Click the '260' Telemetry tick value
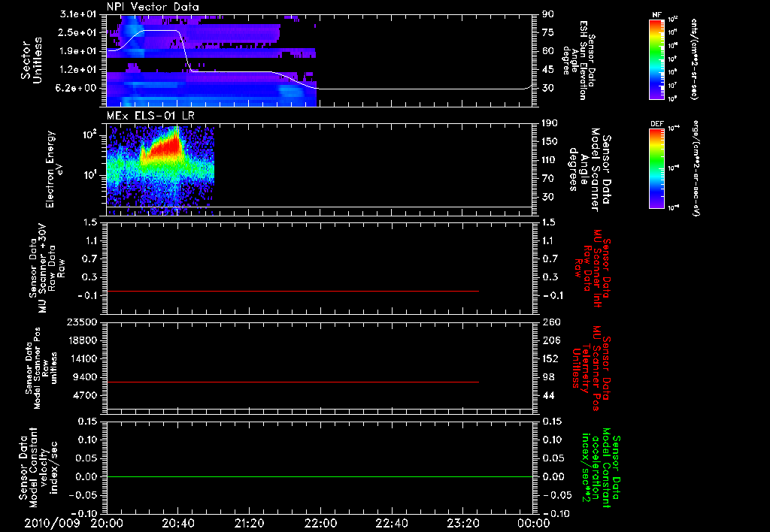Viewport: 770px width, 532px height. (x=551, y=322)
